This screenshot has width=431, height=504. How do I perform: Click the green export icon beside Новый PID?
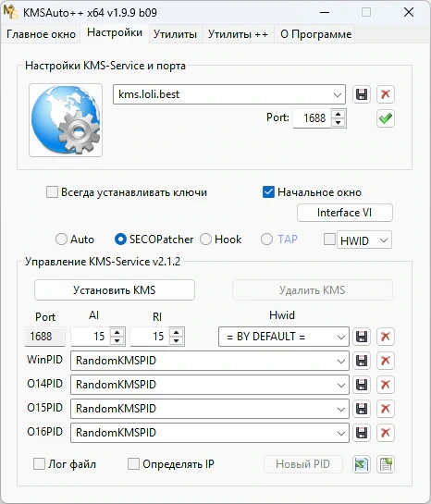coord(362,464)
